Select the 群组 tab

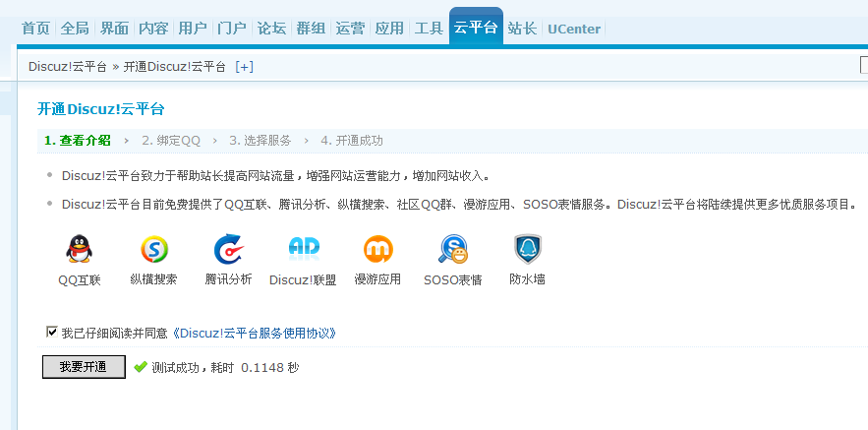(x=311, y=29)
